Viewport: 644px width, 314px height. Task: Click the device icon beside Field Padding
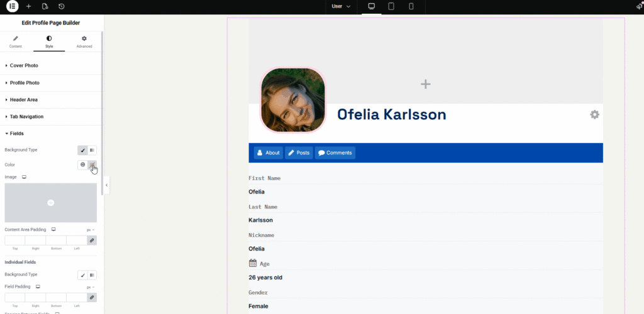tap(38, 286)
